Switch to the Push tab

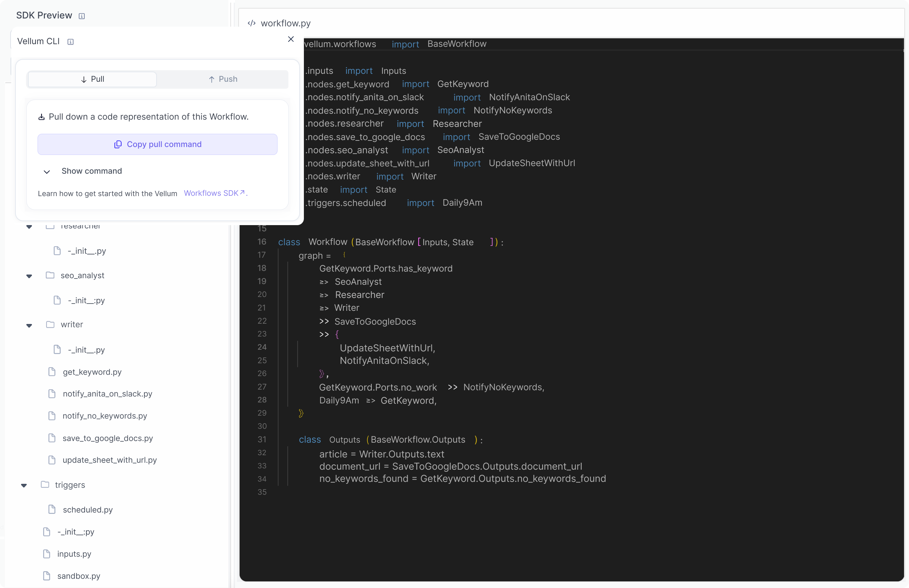[223, 79]
